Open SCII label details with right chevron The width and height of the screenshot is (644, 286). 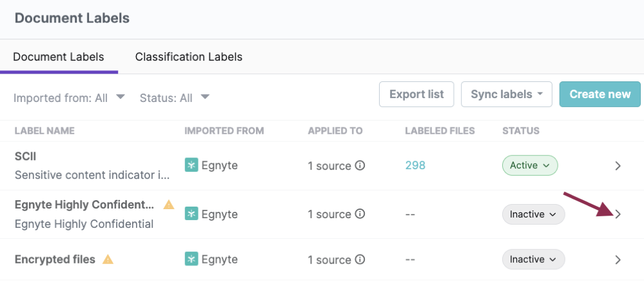tap(618, 166)
